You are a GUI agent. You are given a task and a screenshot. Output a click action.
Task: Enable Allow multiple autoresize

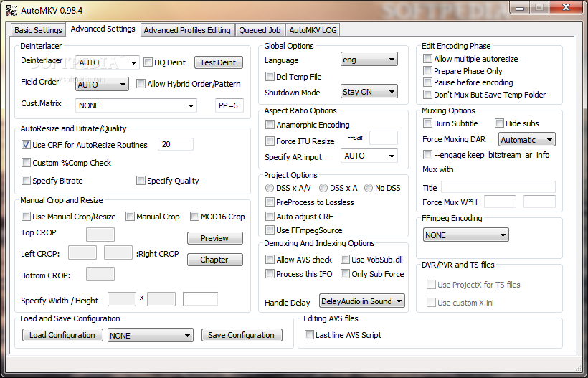[x=427, y=59]
